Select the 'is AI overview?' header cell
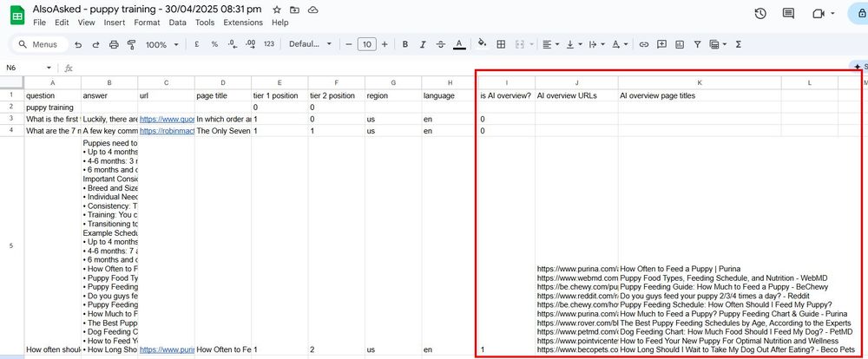Viewport: 868px width, 359px height. click(x=507, y=95)
